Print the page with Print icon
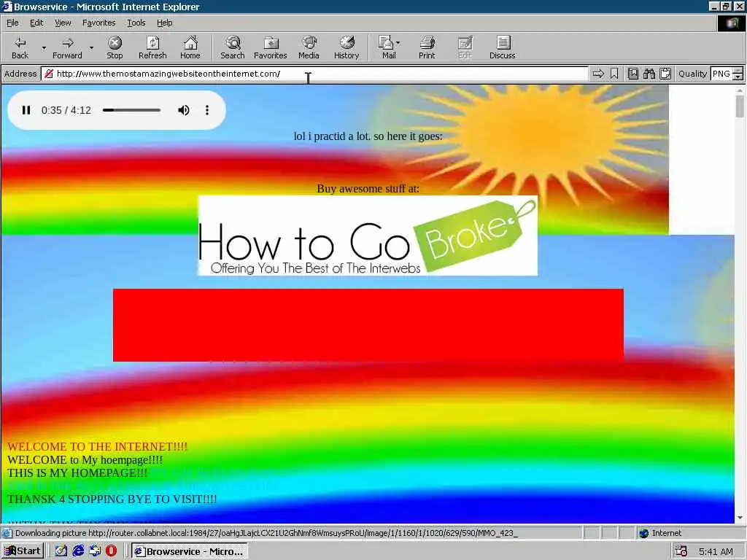The height and width of the screenshot is (560, 747). (x=427, y=47)
